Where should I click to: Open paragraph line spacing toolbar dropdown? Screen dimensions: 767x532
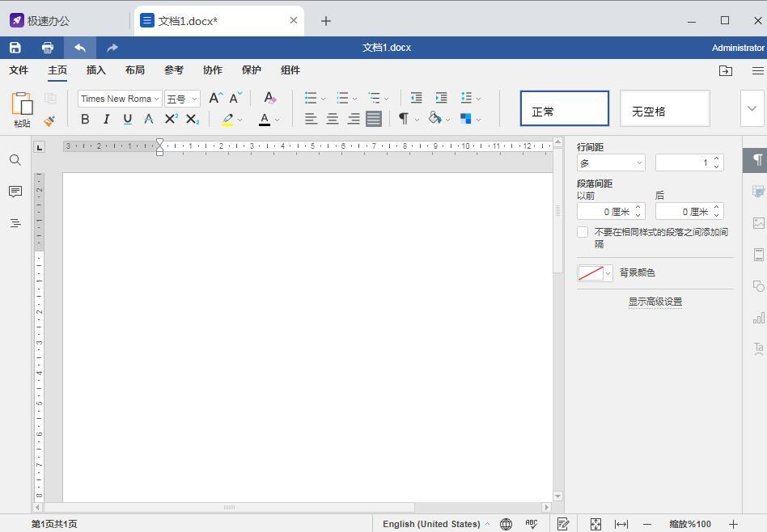[x=478, y=99]
